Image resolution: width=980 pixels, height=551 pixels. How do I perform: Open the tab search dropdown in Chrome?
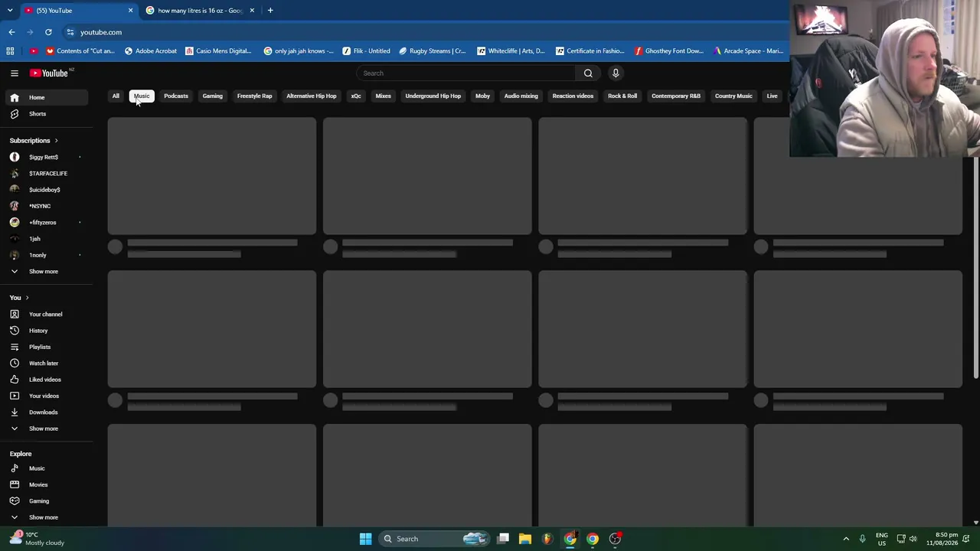coord(11,11)
